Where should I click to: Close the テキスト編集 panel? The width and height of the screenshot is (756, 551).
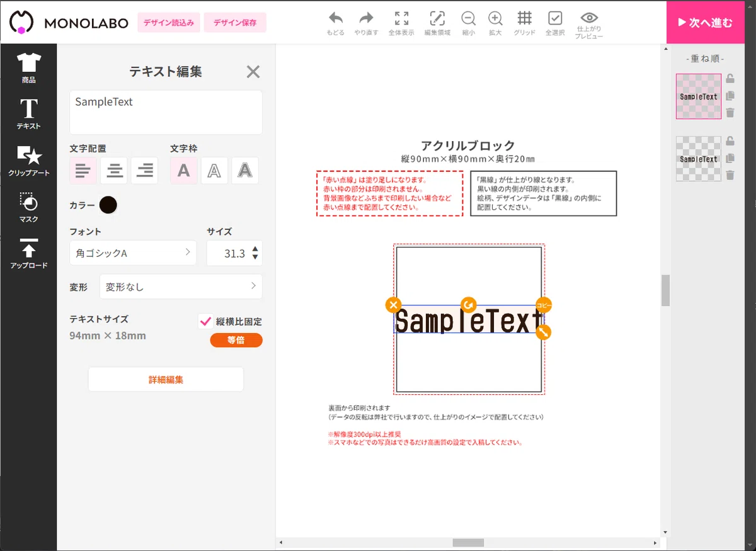[253, 72]
